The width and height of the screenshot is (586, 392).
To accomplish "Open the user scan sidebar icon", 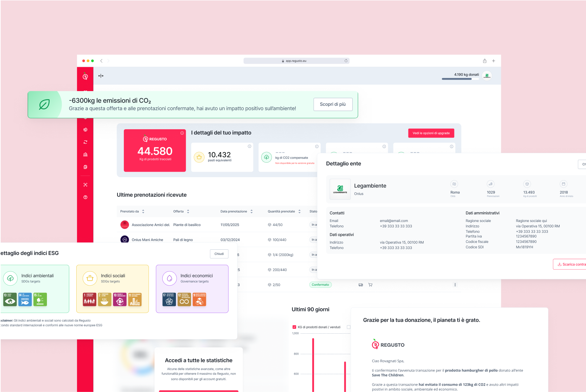I will pos(85,185).
